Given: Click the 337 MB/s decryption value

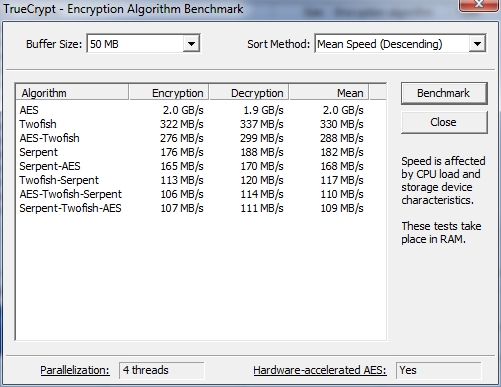Looking at the screenshot, I should pyautogui.click(x=262, y=124).
